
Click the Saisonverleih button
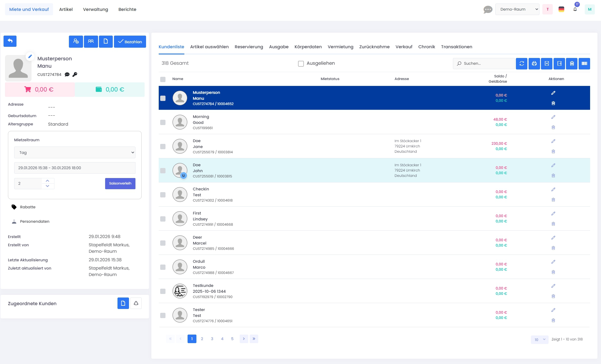pyautogui.click(x=120, y=183)
